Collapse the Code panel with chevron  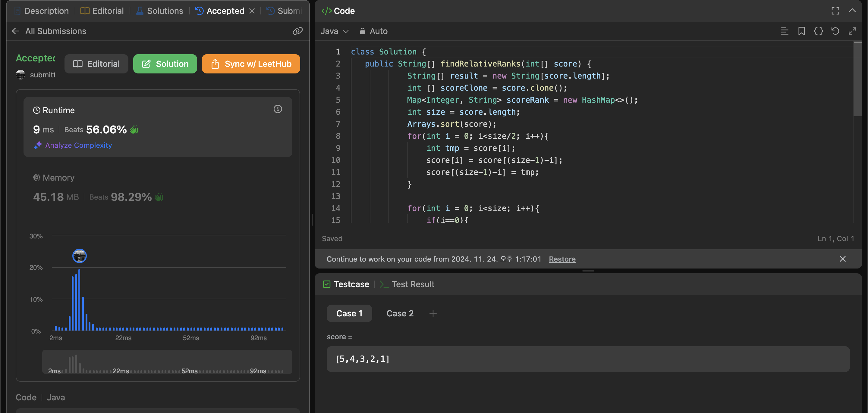point(852,11)
